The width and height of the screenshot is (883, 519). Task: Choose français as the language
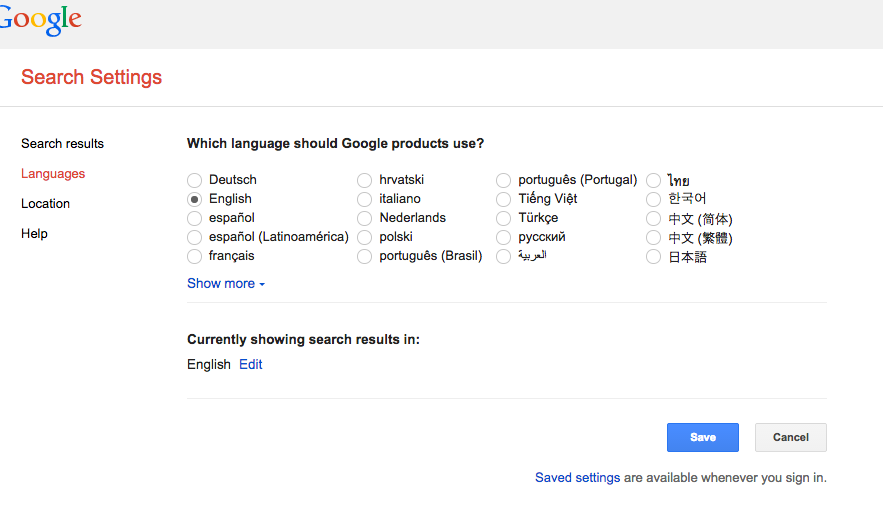pos(195,256)
